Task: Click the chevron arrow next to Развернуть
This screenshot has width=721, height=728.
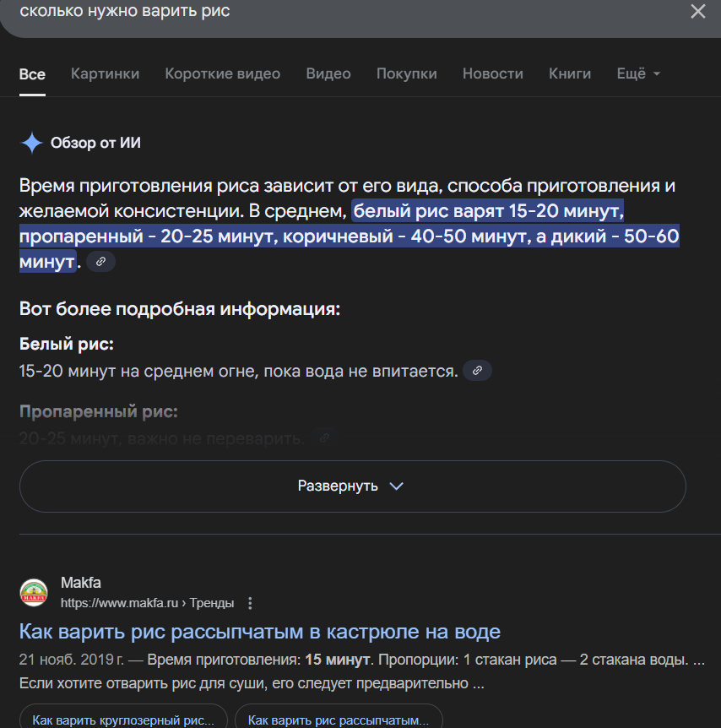Action: [396, 486]
